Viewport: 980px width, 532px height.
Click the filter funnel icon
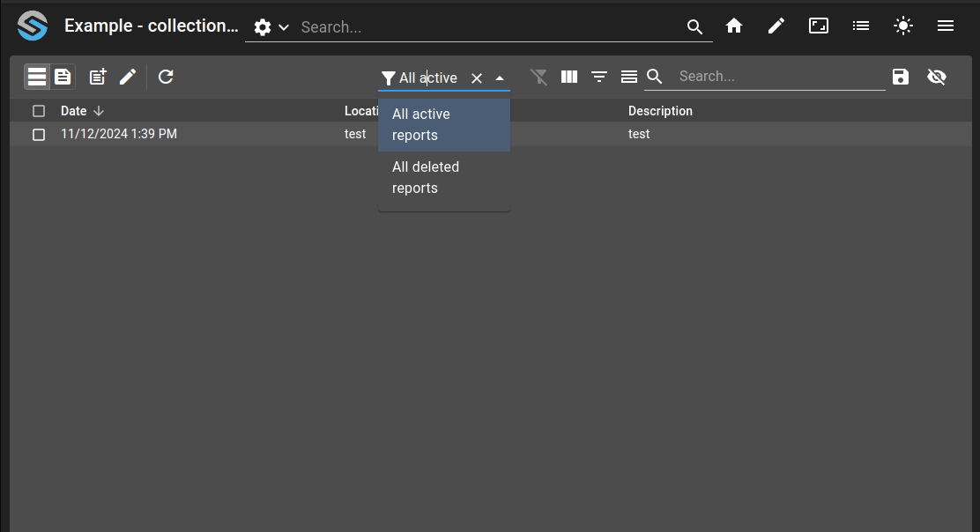[x=388, y=78]
